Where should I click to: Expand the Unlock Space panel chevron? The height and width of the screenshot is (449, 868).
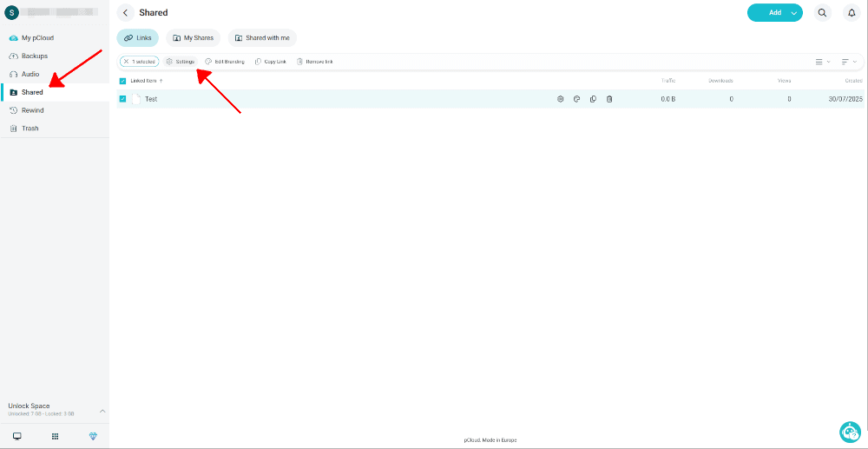tap(102, 411)
